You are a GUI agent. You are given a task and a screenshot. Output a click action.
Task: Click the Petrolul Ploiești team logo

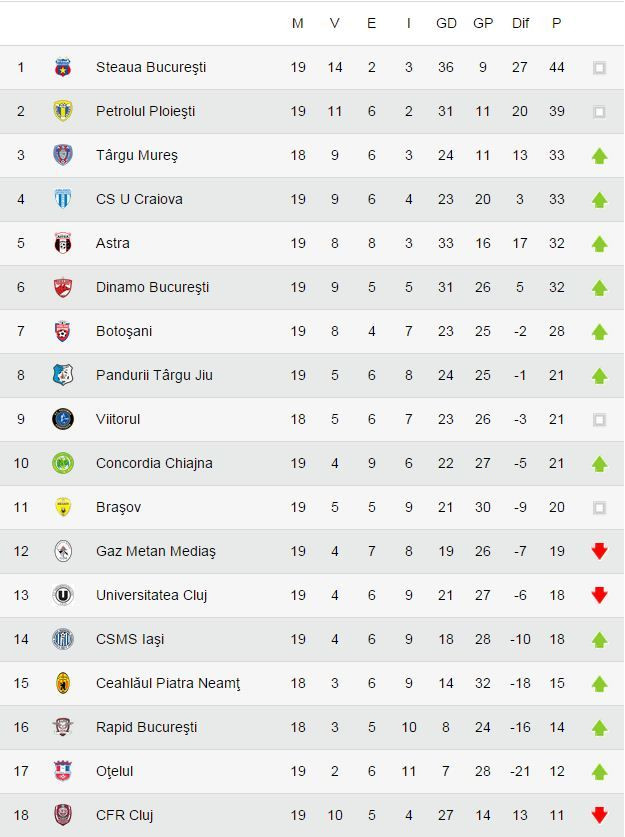click(x=63, y=111)
